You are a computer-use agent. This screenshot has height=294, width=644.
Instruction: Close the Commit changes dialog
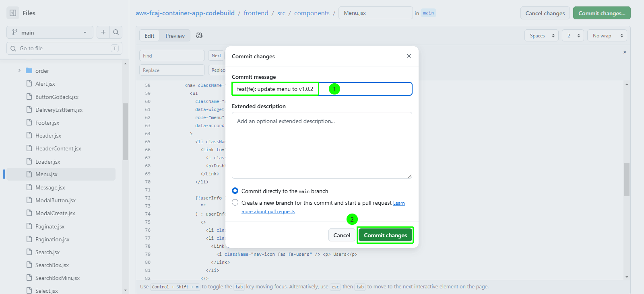click(x=409, y=56)
